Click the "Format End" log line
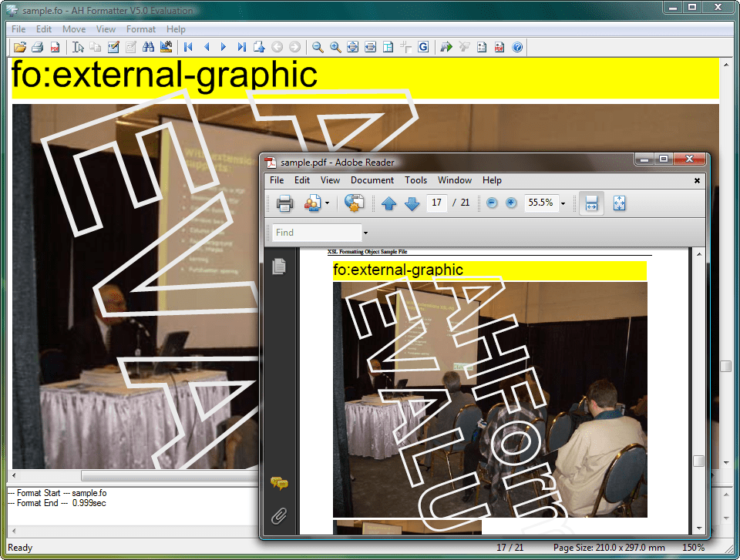The height and width of the screenshot is (560, 740). [x=57, y=503]
